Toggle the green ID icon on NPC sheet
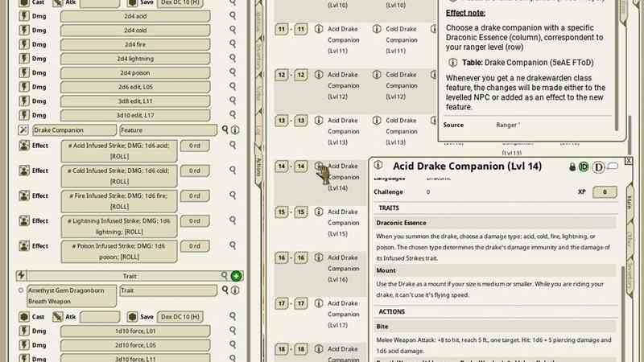Image resolution: width=644 pixels, height=362 pixels. coord(584,167)
